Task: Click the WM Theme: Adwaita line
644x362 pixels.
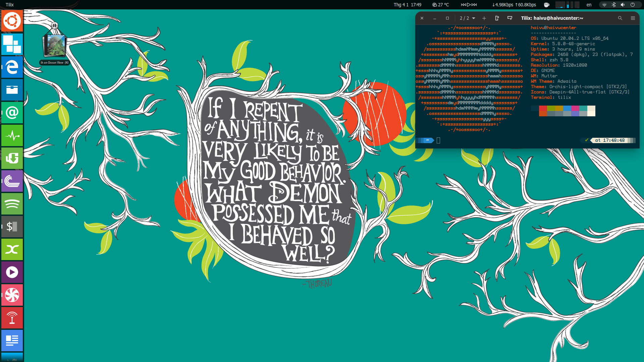Action: click(553, 81)
